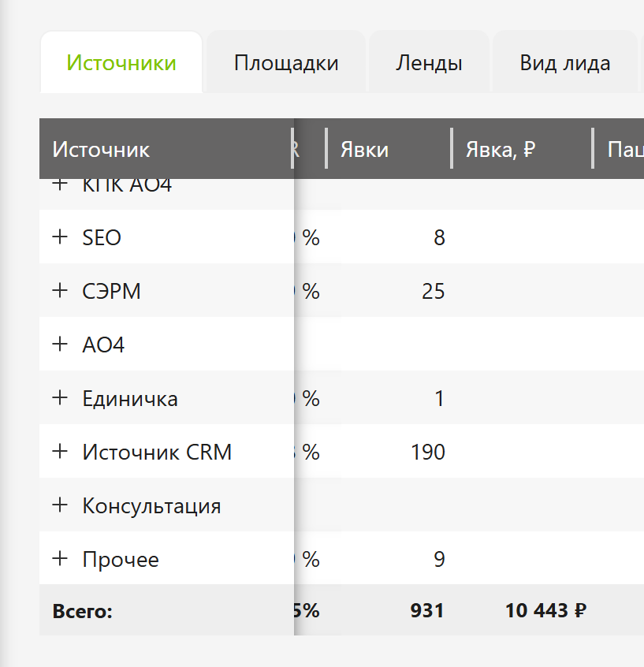644x667 pixels.
Task: Expand the СЭРМ source row
Action: pyautogui.click(x=60, y=291)
